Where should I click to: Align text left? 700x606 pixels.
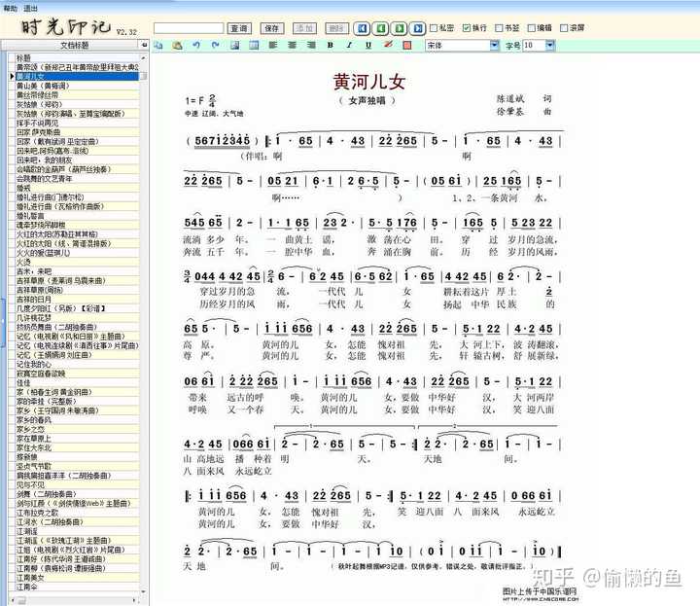click(273, 45)
